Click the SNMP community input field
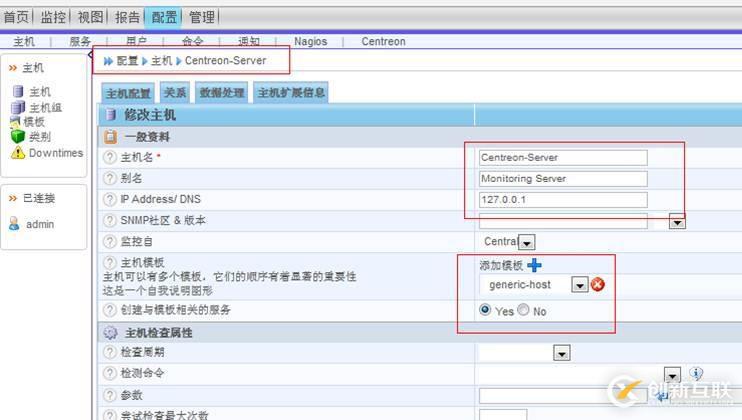Image resolution: width=742 pixels, height=420 pixels. [563, 221]
